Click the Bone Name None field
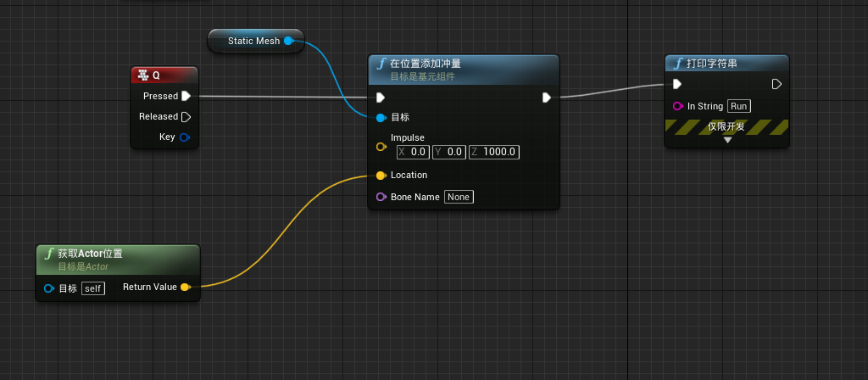The image size is (868, 380). [459, 197]
